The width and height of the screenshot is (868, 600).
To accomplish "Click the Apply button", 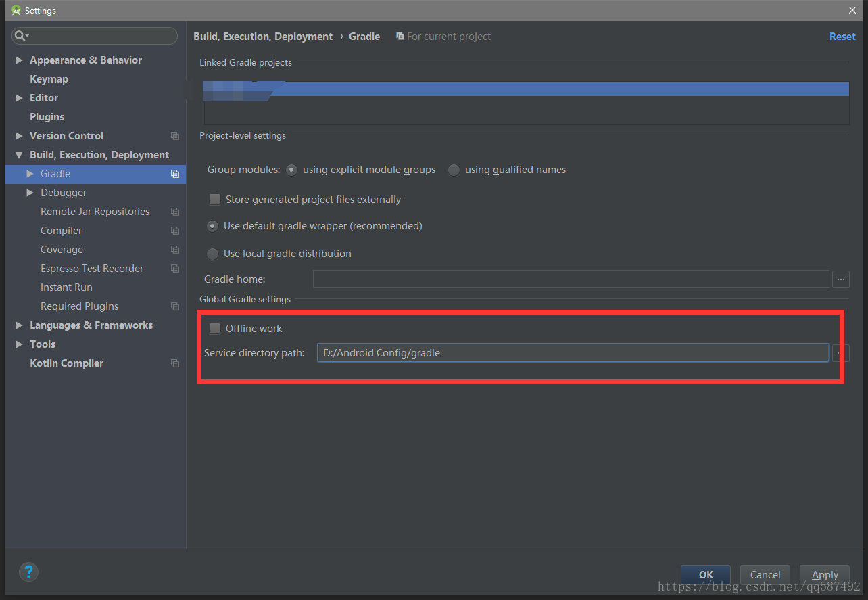I will click(x=825, y=574).
